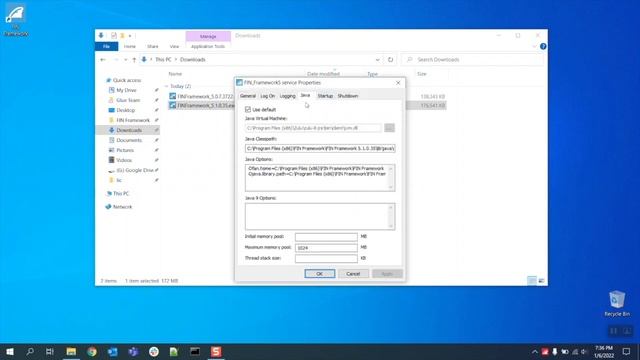The width and height of the screenshot is (640, 360).
Task: Launch Google Chrome from the taskbar
Action: click(x=92, y=351)
